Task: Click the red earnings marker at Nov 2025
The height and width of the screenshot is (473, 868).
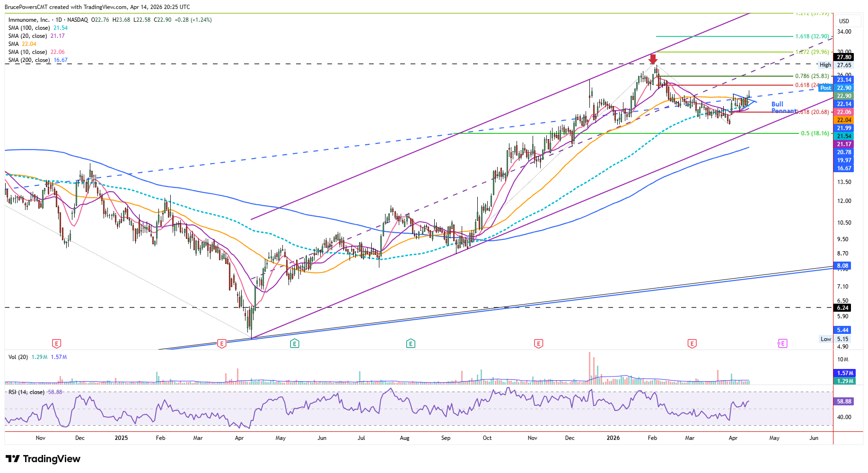Action: tap(538, 344)
